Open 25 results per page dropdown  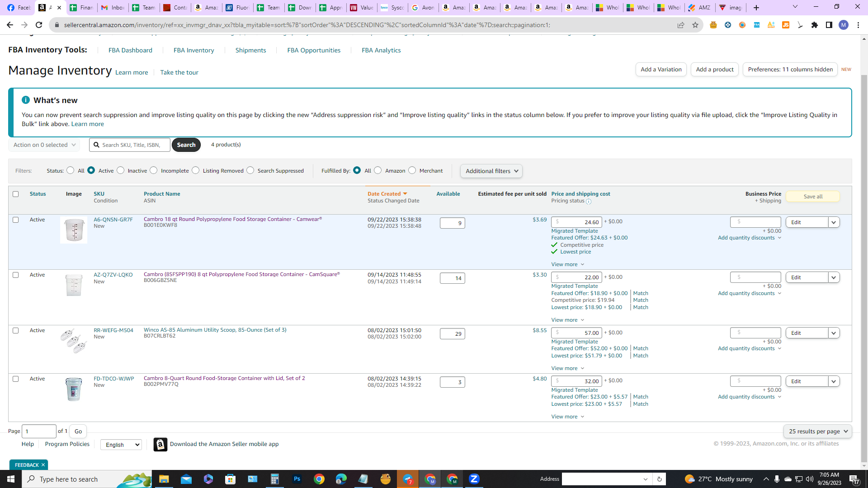coord(818,431)
